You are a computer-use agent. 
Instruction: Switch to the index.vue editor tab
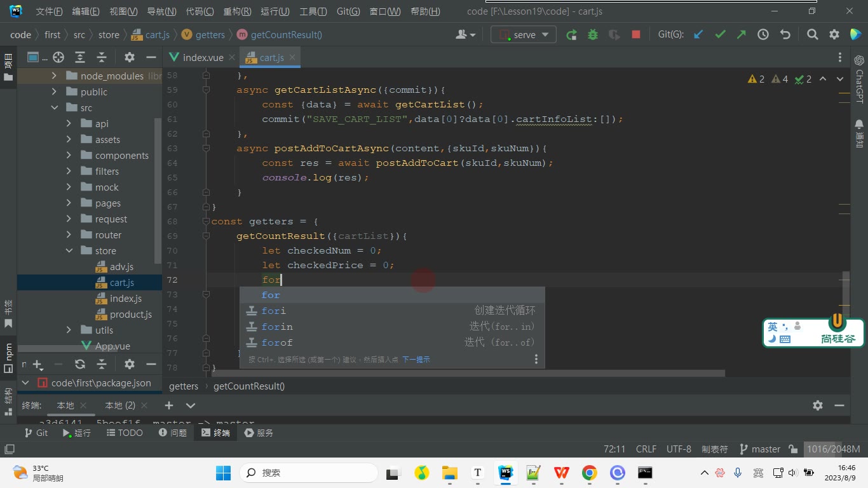[x=202, y=57]
